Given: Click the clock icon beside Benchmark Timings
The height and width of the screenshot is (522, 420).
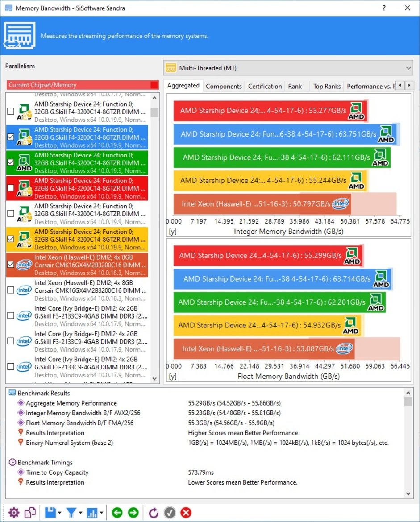Looking at the screenshot, I should coord(12,462).
